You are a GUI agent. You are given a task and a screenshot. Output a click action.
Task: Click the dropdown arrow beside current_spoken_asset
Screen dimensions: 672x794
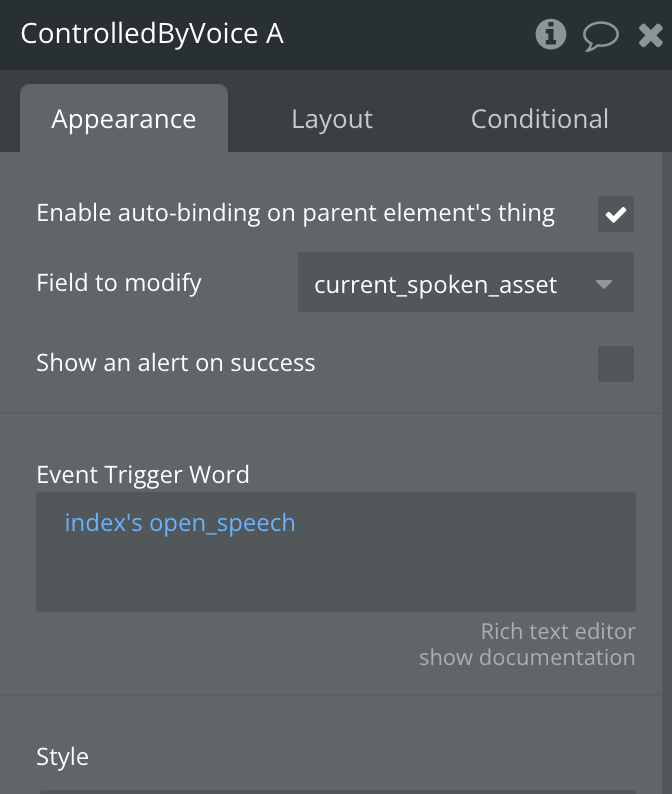(x=604, y=284)
